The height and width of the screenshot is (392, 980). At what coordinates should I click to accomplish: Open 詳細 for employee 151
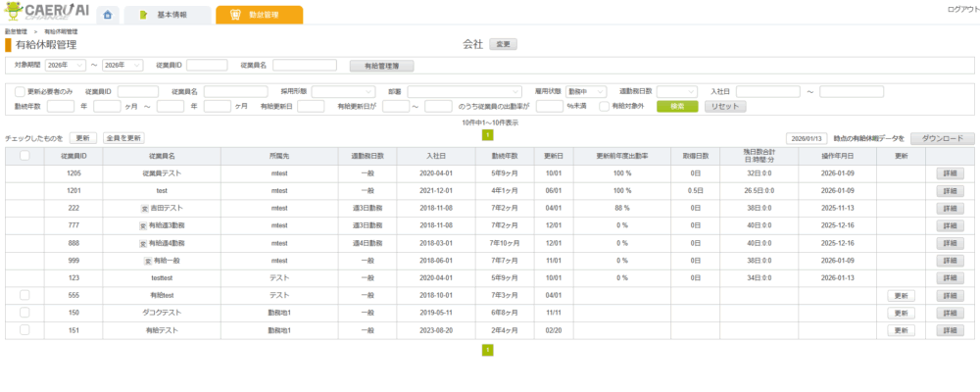coord(950,330)
